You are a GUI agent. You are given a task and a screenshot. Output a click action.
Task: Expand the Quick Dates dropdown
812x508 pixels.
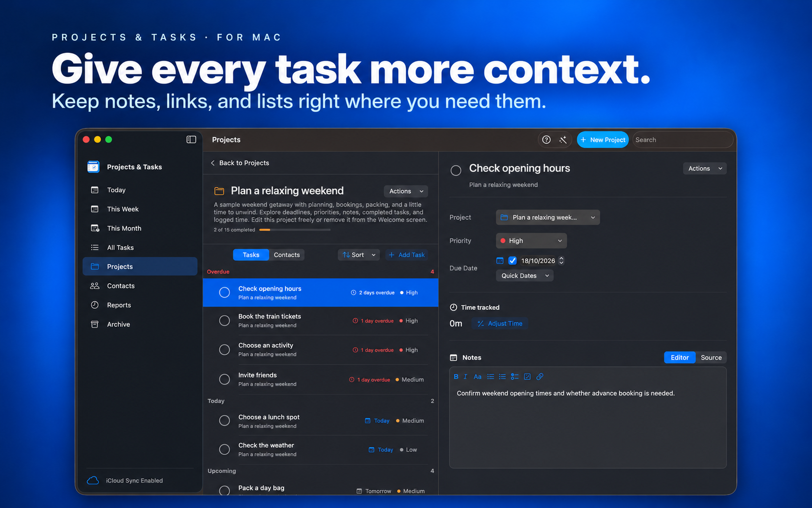coord(524,276)
